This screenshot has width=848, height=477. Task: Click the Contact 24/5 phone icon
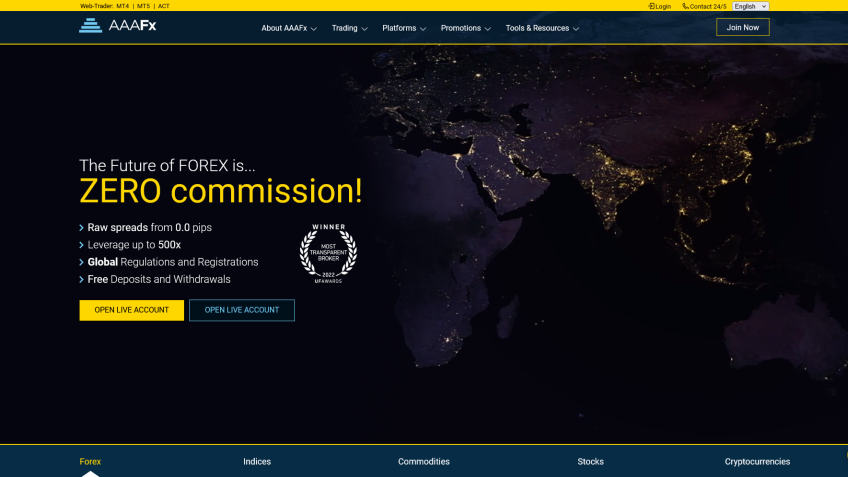tap(685, 6)
